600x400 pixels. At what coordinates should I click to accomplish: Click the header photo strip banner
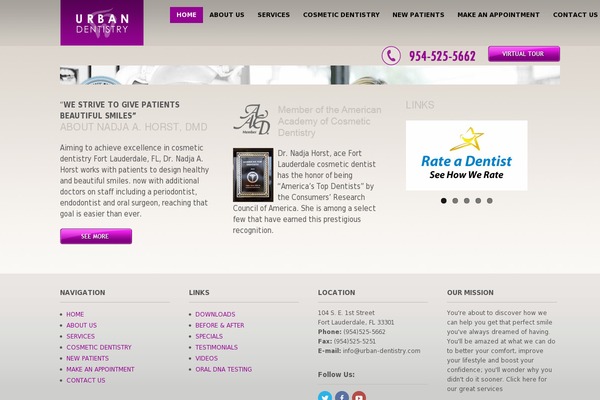tap(310, 75)
